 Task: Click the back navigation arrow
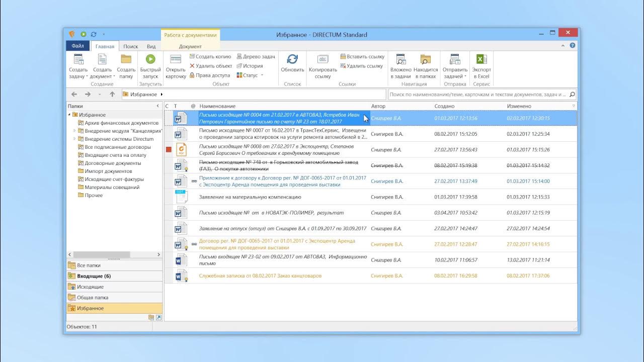pyautogui.click(x=74, y=94)
